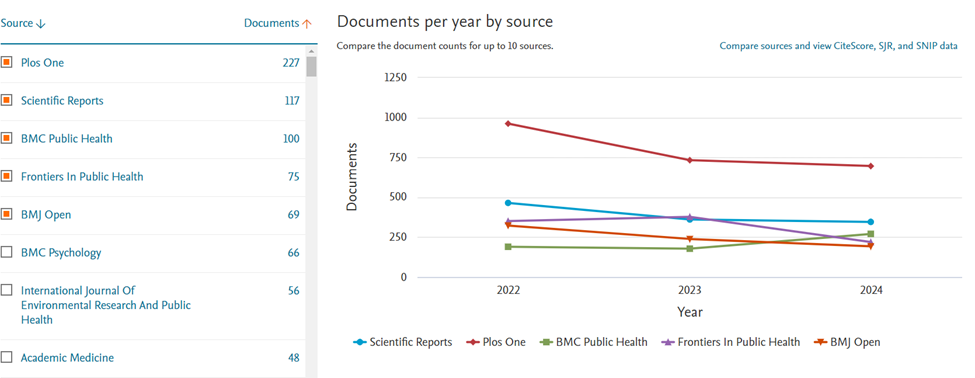Toggle Frontiers In Public Health legend entry
The width and height of the screenshot is (975, 378).
(x=731, y=342)
